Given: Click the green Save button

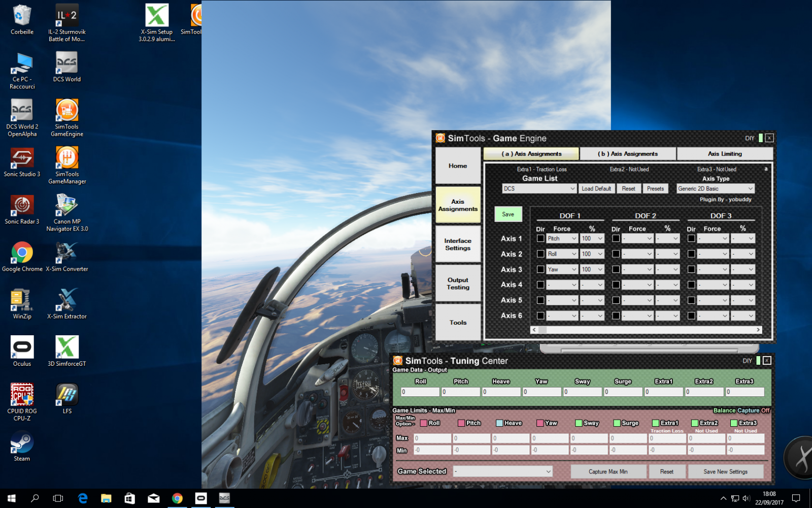Looking at the screenshot, I should click(x=508, y=214).
